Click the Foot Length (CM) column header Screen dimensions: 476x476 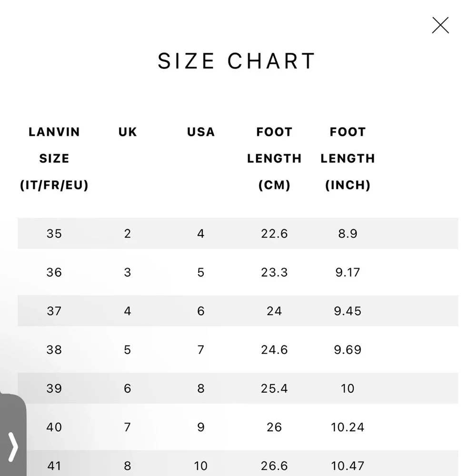tap(274, 159)
